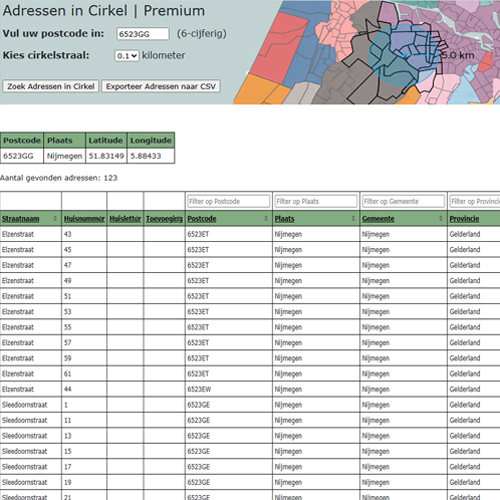
Task: Click the Filter op Gemeente field
Action: (403, 201)
